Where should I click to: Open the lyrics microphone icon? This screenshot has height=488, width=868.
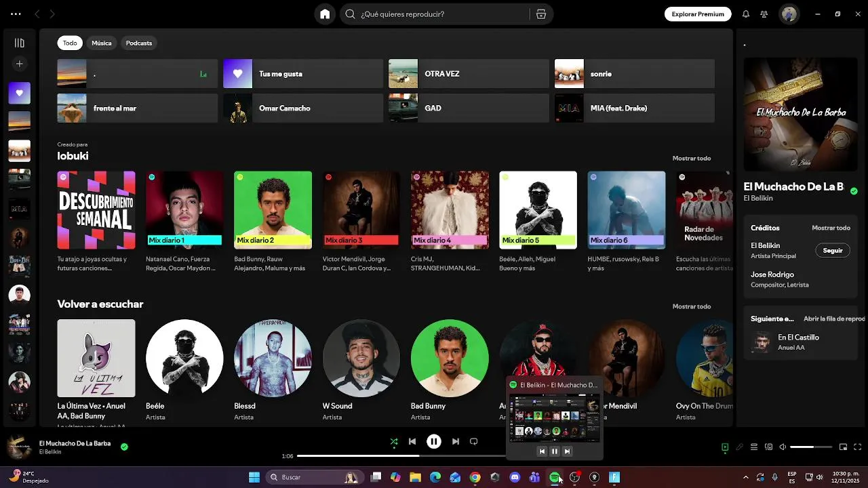[x=740, y=447]
